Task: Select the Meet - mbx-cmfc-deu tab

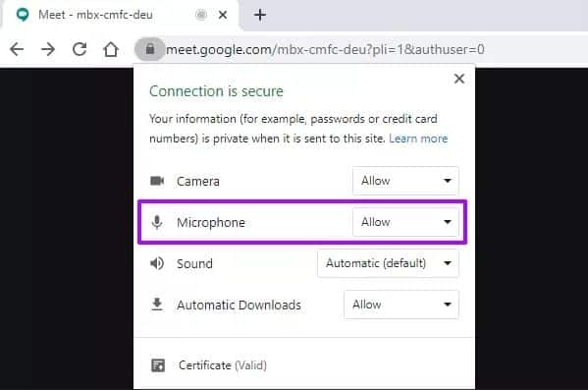Action: point(120,15)
